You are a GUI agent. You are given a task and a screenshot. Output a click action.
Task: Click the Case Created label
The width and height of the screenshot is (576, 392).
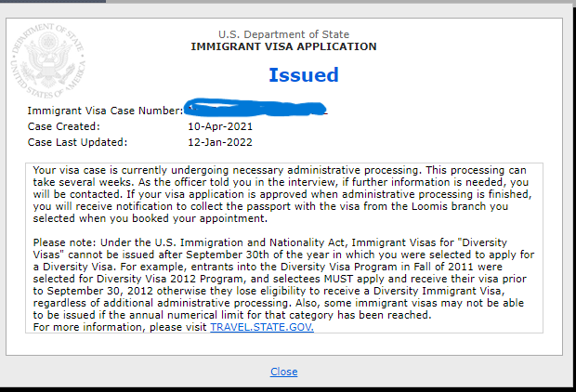(x=63, y=126)
